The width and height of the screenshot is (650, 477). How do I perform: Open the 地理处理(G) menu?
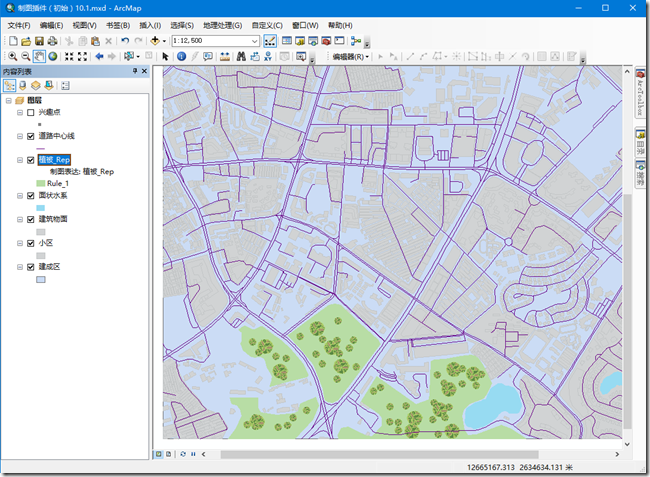pyautogui.click(x=223, y=25)
